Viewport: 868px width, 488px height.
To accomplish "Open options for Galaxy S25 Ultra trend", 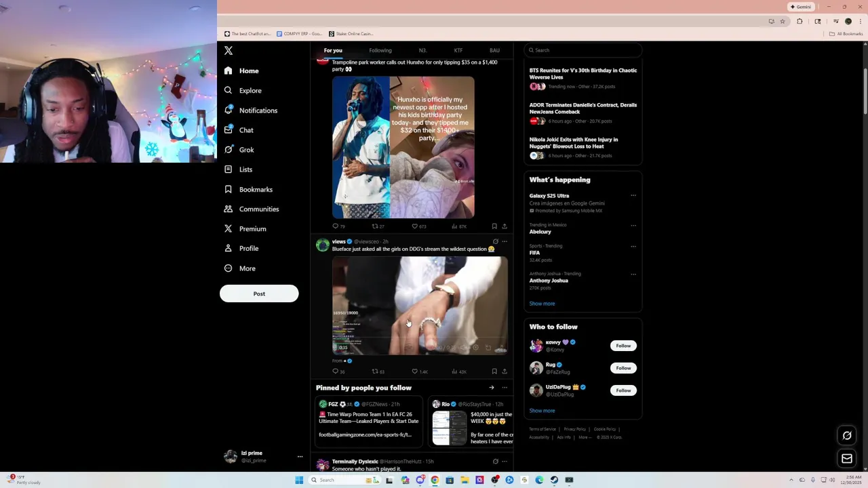I will pos(633,196).
